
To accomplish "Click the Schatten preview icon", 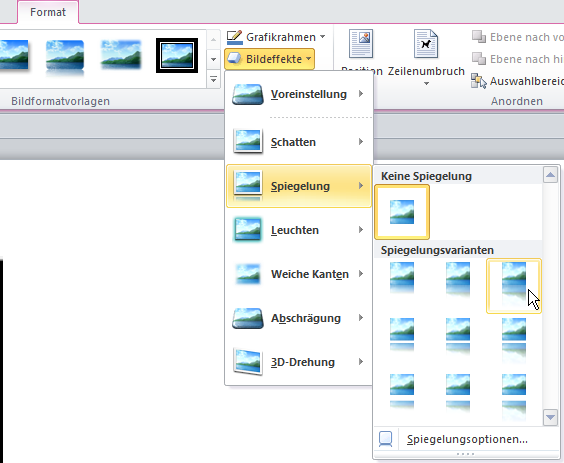I will [247, 141].
